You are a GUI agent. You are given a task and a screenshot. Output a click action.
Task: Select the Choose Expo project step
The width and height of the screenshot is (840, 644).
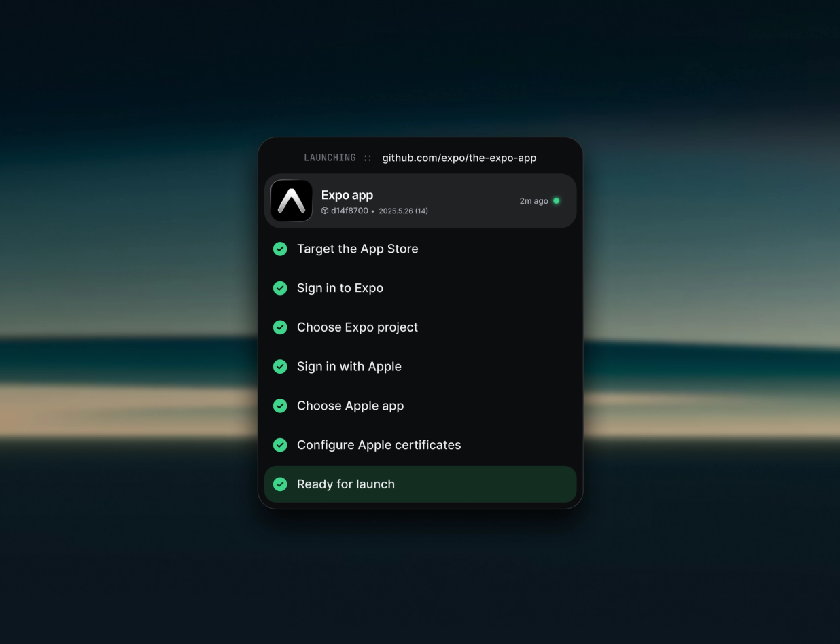click(420, 327)
